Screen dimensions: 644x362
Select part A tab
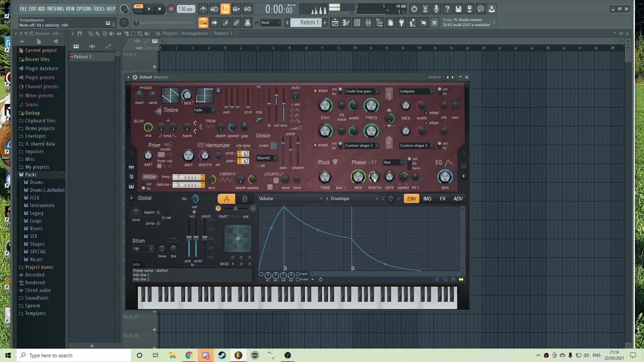tap(226, 199)
